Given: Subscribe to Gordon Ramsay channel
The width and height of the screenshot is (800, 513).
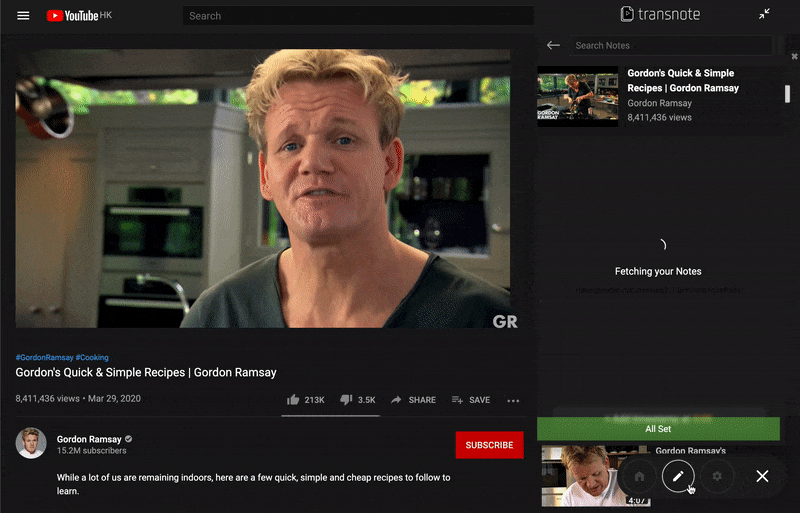Looking at the screenshot, I should [x=489, y=445].
